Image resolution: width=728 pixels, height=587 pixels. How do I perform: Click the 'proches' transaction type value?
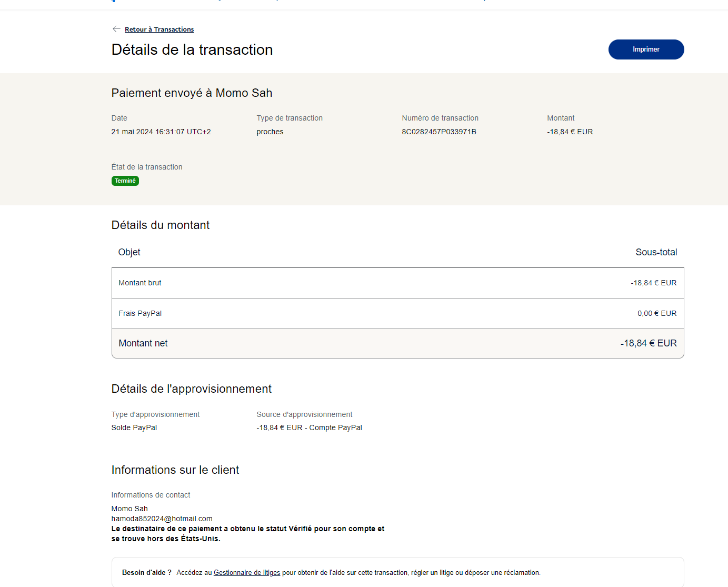[270, 132]
